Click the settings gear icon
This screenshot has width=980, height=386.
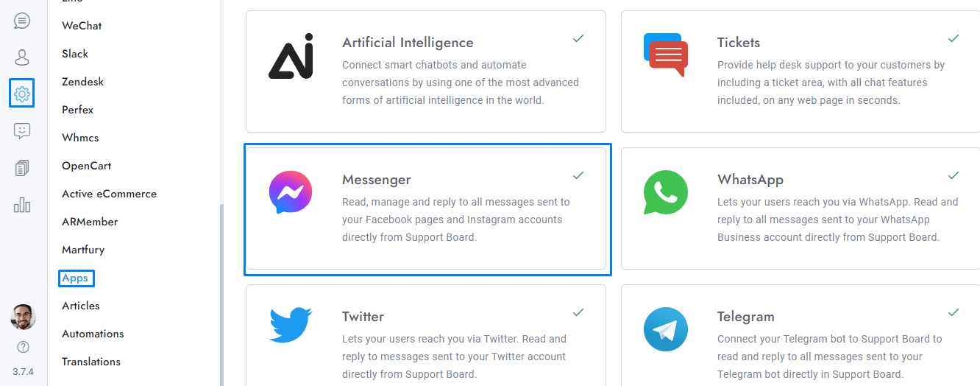click(22, 94)
